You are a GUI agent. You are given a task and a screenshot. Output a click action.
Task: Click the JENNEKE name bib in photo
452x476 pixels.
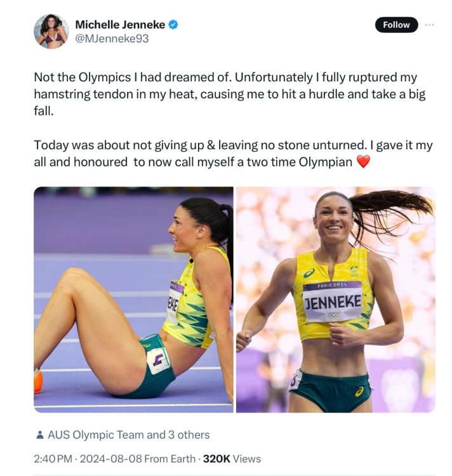[x=333, y=301]
